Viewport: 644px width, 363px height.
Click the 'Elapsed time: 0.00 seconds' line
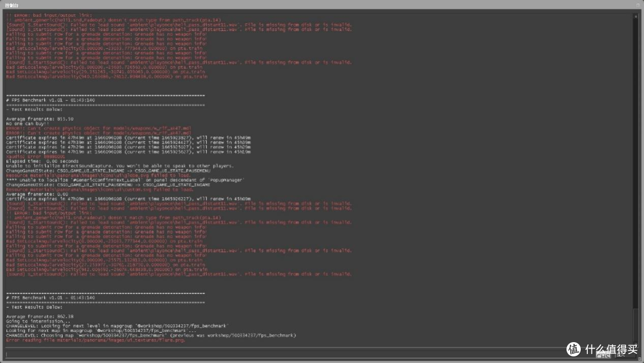click(x=42, y=161)
